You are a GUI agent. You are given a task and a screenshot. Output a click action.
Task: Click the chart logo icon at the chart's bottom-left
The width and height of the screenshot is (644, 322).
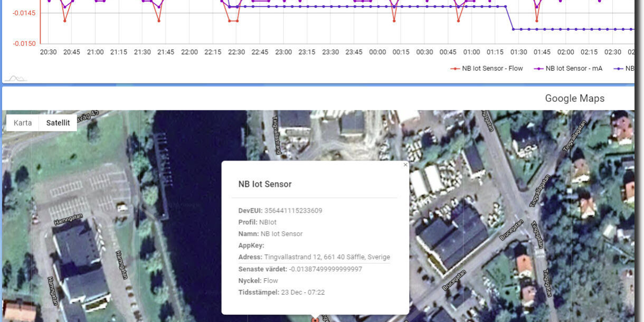(x=15, y=79)
